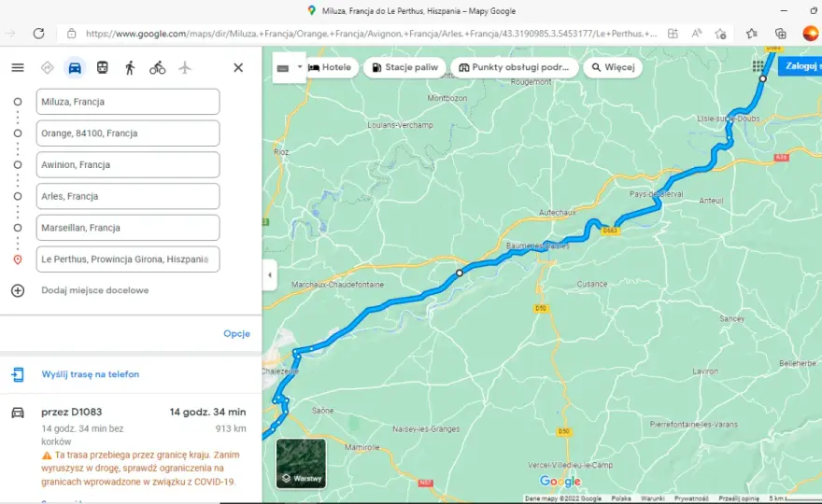Open the browser collections icon
This screenshot has width=822, height=504.
pyautogui.click(x=781, y=34)
